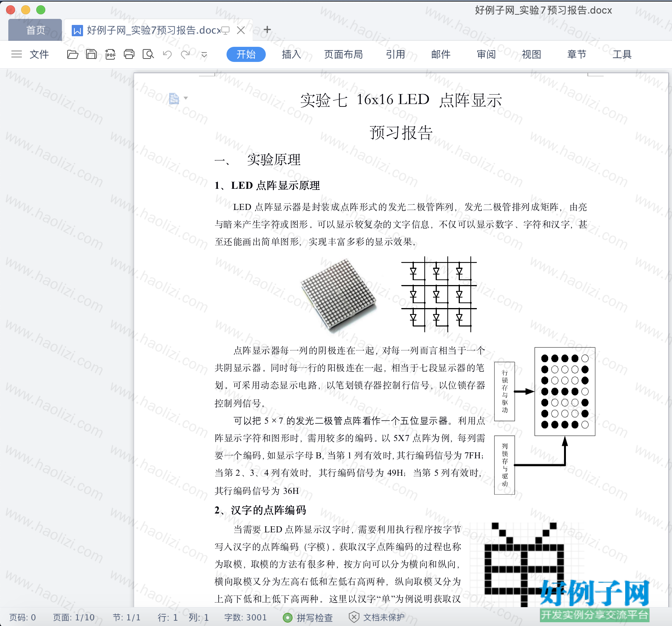Screen dimensions: 672x626
Task: Export to PDF using the PDF icon
Action: (110, 54)
